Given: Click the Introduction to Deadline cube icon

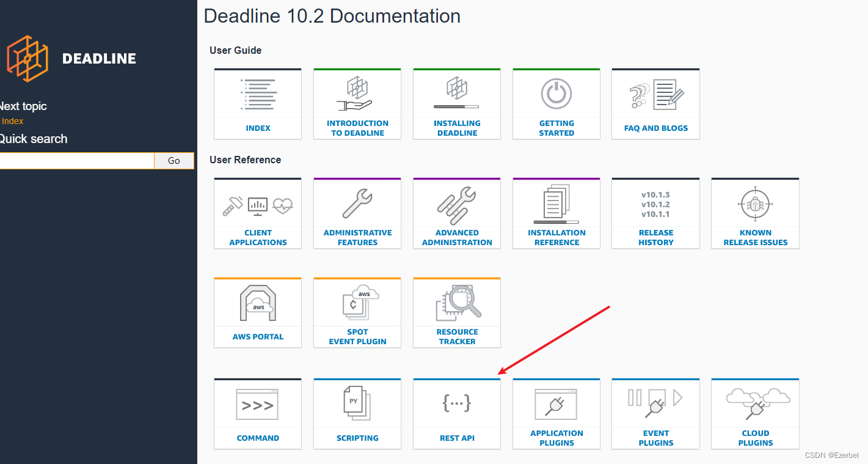Looking at the screenshot, I should (357, 93).
